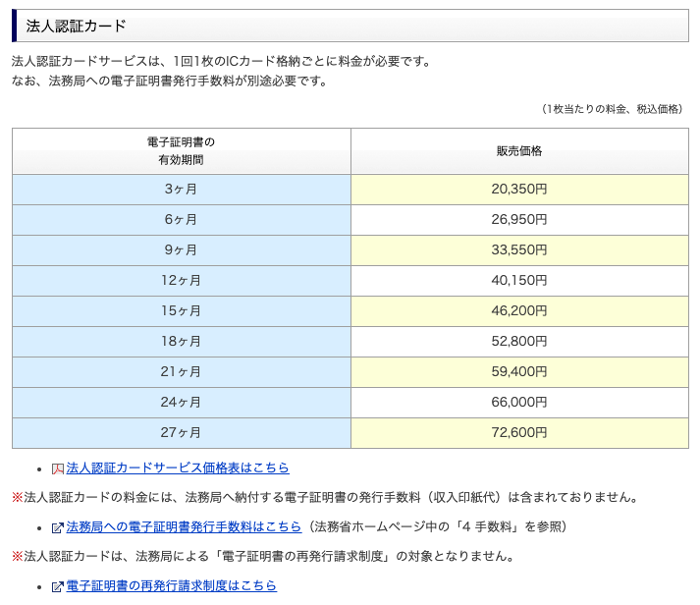Select the 20,350円 price cell
The width and height of the screenshot is (700, 605).
(x=519, y=190)
